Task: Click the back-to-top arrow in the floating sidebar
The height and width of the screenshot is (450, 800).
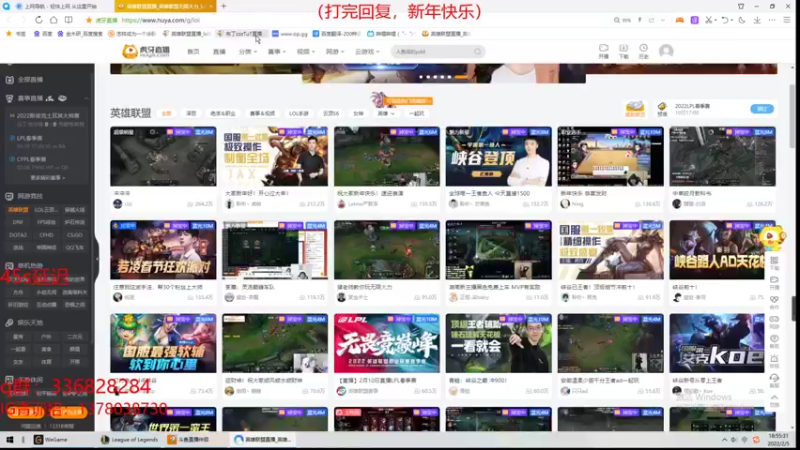Action: point(774,399)
